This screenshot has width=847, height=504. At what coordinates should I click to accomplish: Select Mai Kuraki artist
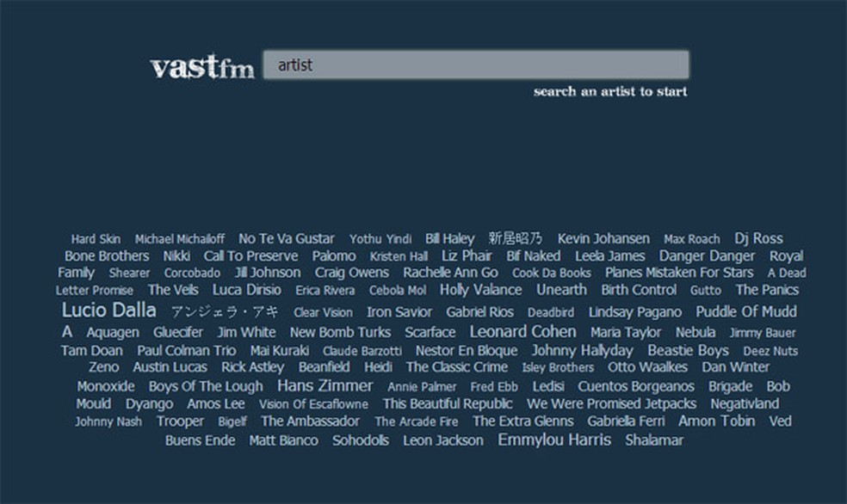pyautogui.click(x=280, y=351)
